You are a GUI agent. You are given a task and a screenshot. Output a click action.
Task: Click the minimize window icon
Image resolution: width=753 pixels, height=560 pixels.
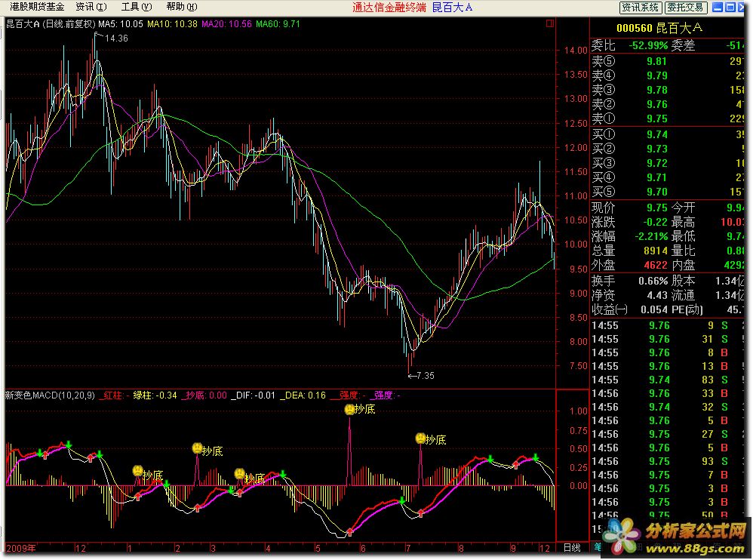(x=718, y=8)
